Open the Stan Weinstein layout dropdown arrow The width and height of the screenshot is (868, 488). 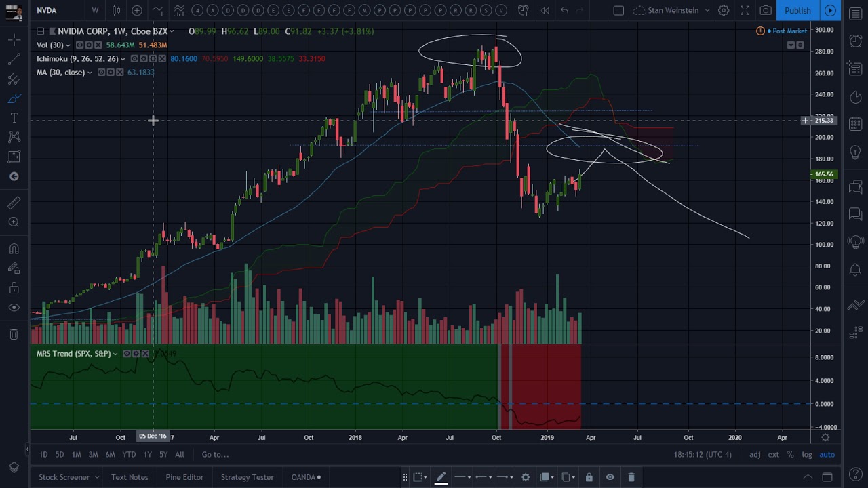tap(707, 10)
